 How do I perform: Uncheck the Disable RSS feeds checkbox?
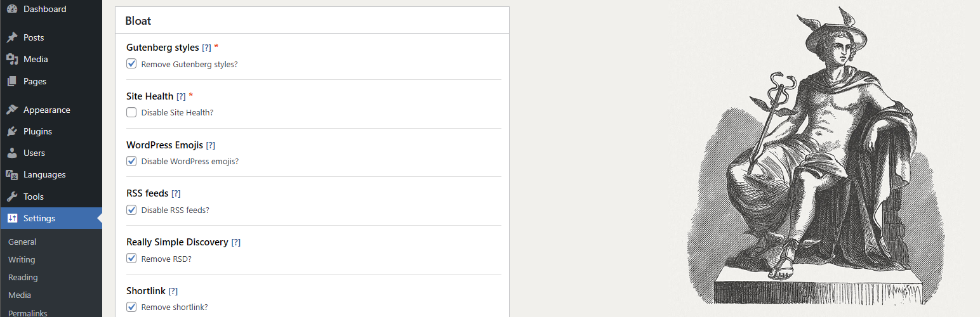pyautogui.click(x=131, y=210)
